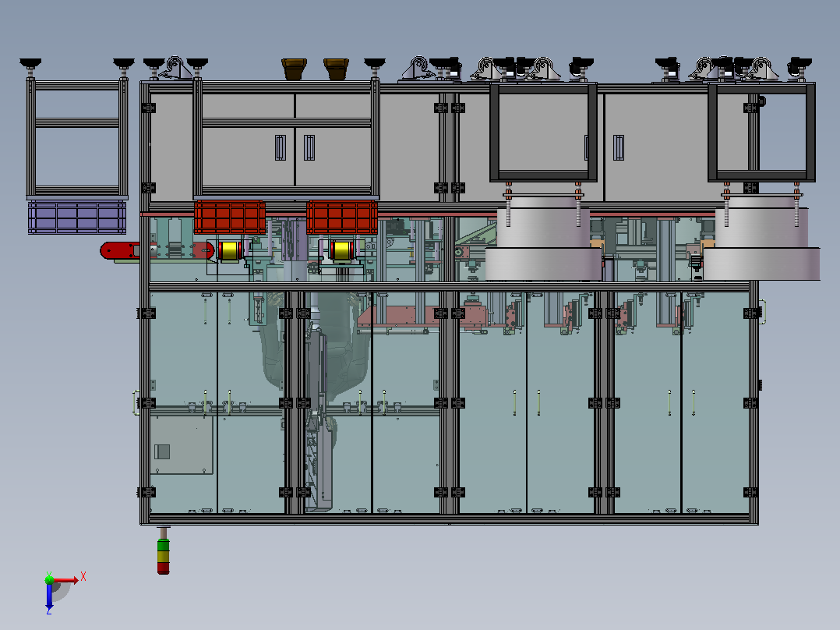Select the left yellow roller
Image resolution: width=840 pixels, height=630 pixels.
[x=230, y=250]
